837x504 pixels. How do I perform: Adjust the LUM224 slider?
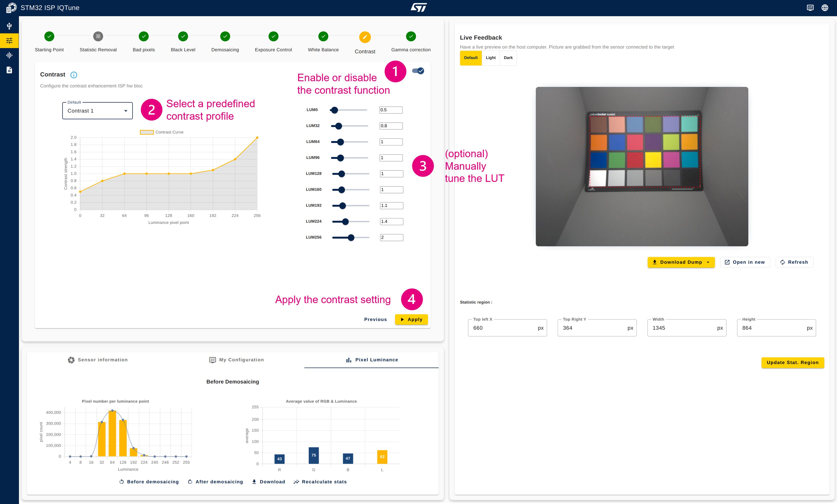350,222
